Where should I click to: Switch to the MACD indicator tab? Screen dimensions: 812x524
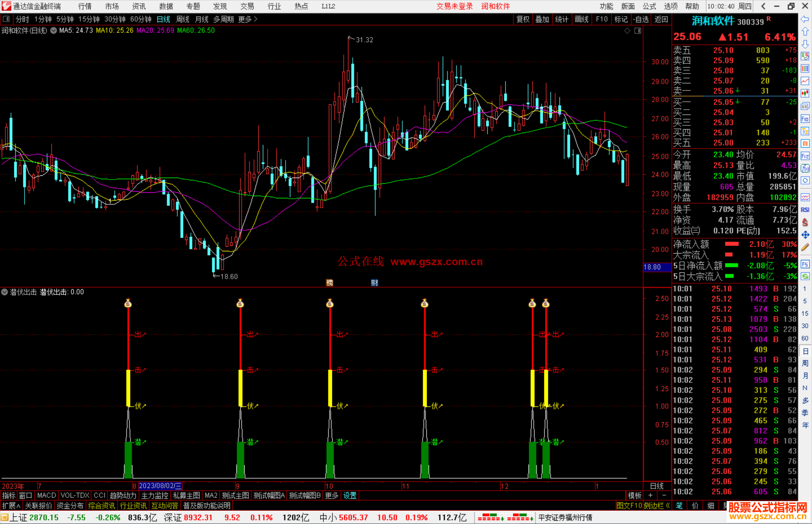coord(46,495)
